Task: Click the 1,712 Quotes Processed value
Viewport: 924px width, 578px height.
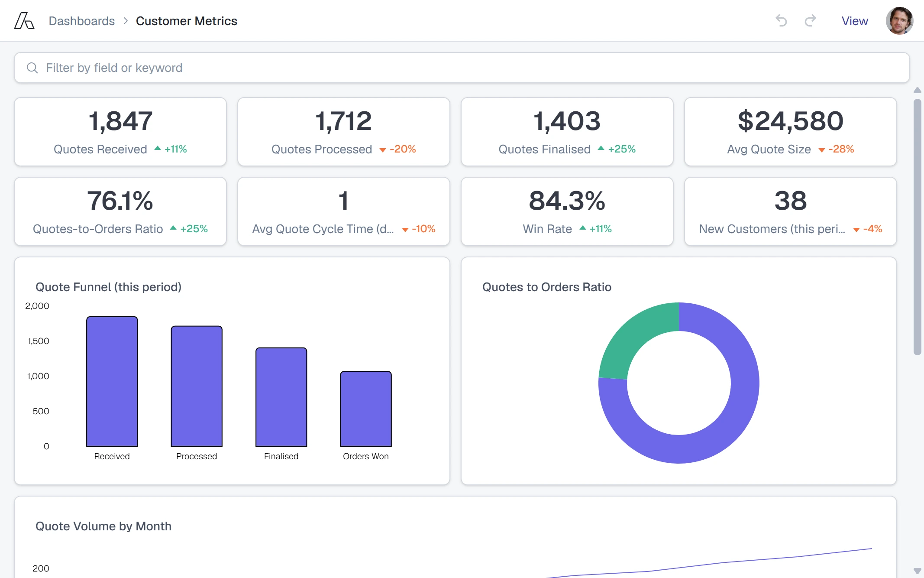Action: [344, 121]
